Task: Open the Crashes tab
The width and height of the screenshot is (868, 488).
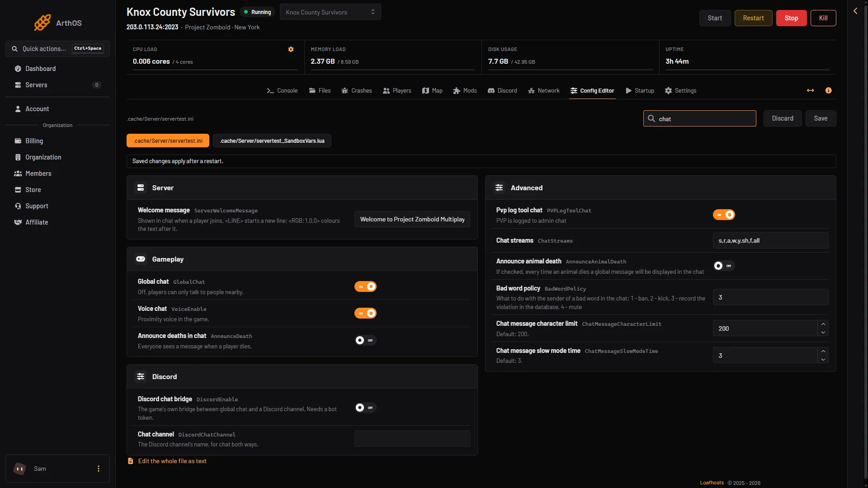Action: [357, 91]
